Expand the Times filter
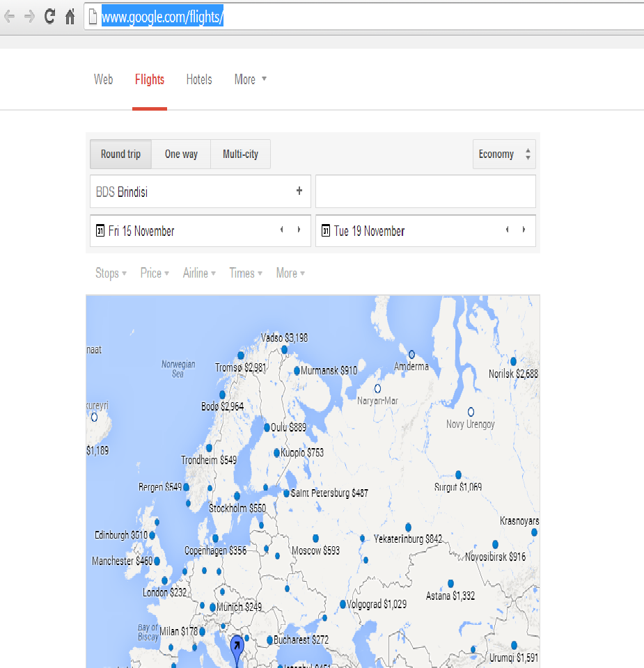Viewport: 644px width, 668px height. click(246, 273)
